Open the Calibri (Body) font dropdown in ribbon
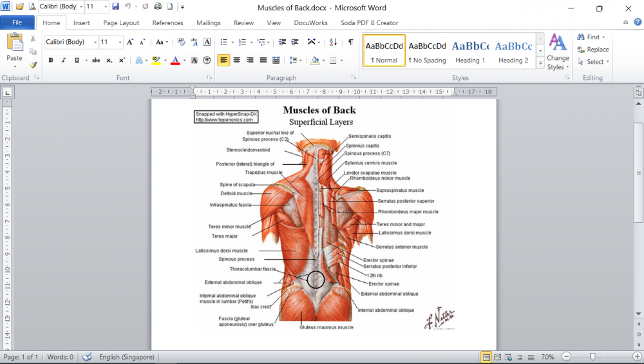Image resolution: width=644 pixels, height=364 pixels. coord(95,42)
